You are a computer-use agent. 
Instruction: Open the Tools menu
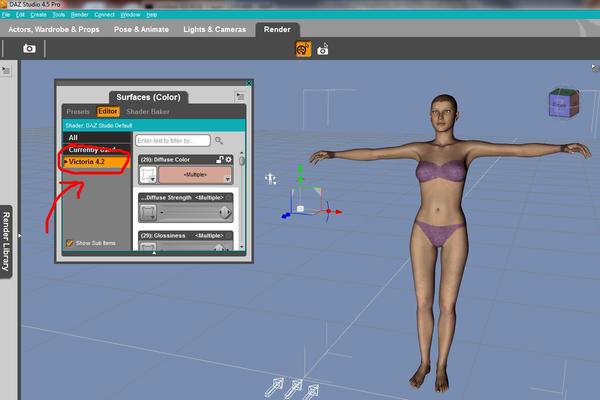[59, 15]
